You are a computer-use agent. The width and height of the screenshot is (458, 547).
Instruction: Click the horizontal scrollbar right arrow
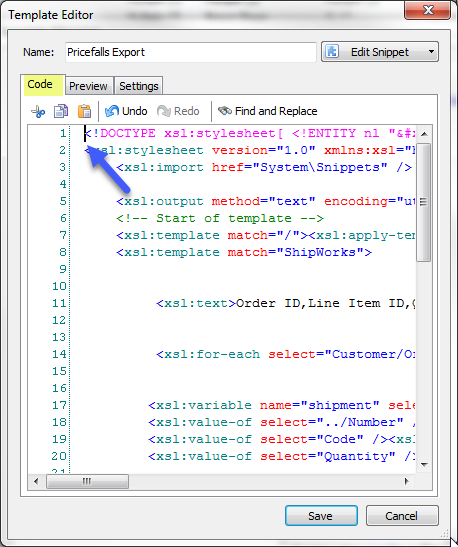pos(407,481)
